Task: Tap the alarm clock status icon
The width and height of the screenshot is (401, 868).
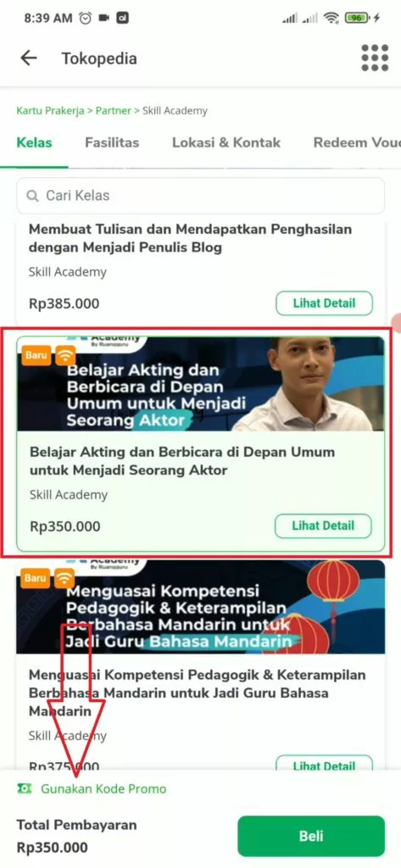Action: click(x=86, y=19)
